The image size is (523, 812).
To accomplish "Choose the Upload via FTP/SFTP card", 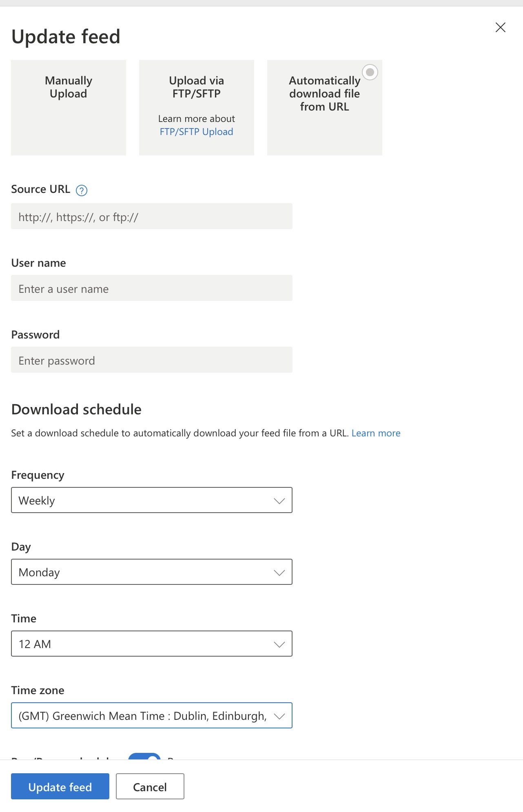I will 197,108.
